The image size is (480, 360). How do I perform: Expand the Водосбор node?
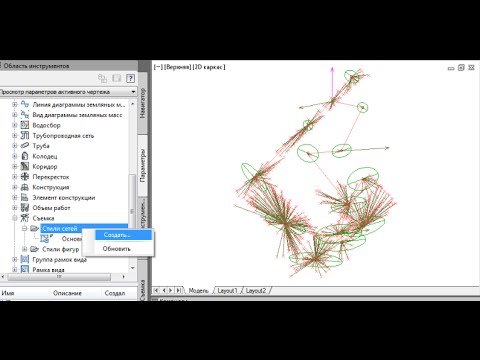15,125
